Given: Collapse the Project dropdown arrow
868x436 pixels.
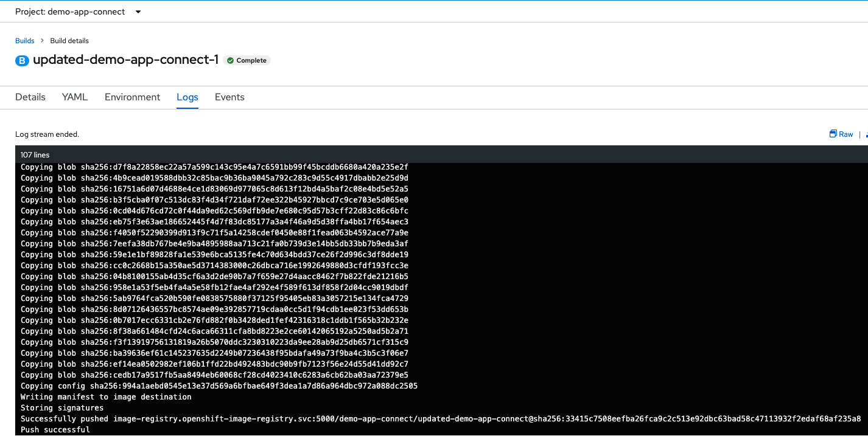Looking at the screenshot, I should [x=138, y=11].
